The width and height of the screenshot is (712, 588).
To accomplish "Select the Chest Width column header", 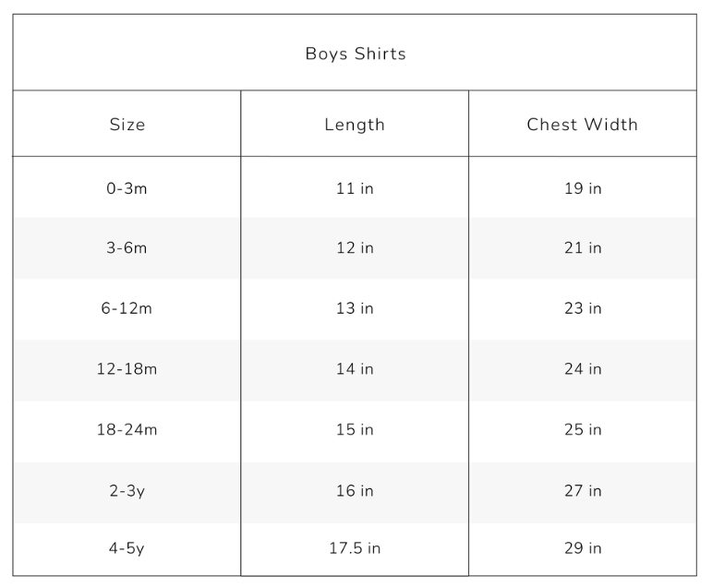I will click(x=582, y=125).
